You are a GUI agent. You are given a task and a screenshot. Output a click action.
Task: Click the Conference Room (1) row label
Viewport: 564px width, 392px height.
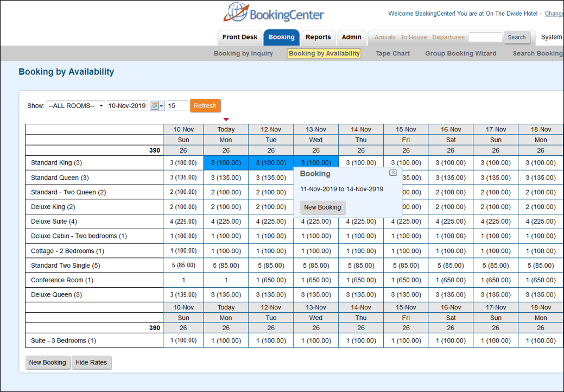62,280
